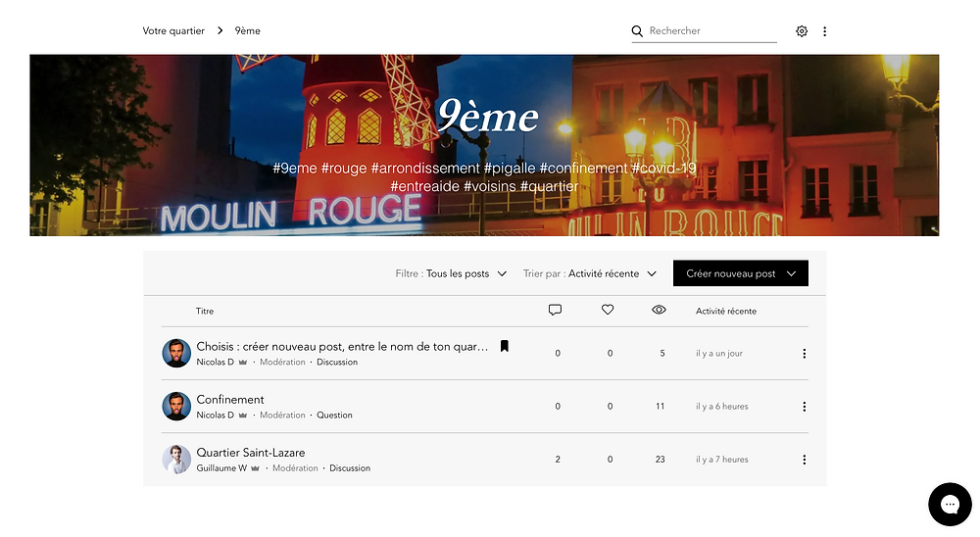The height and width of the screenshot is (537, 980).
Task: Click comment count 2 on Quartier Saint-Lazare
Action: pyautogui.click(x=558, y=460)
